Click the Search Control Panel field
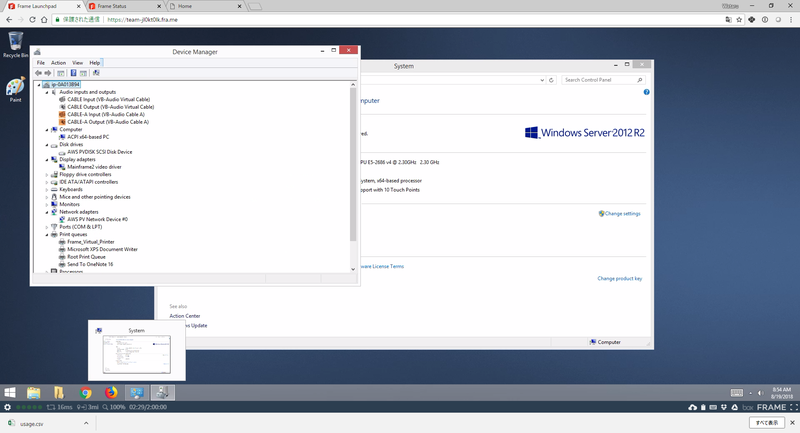The width and height of the screenshot is (800, 433). [x=603, y=80]
